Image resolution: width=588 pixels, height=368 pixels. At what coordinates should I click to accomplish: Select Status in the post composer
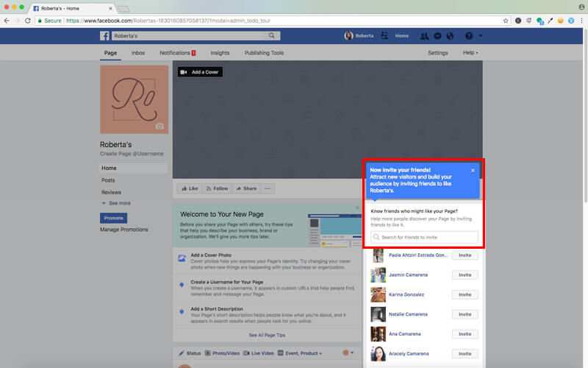(190, 353)
